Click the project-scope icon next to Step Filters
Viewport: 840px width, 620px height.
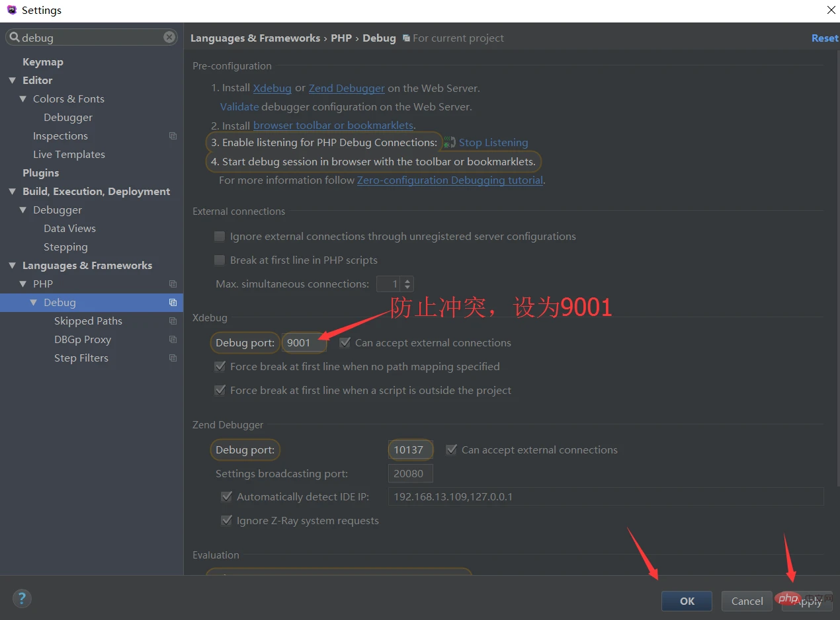[173, 358]
